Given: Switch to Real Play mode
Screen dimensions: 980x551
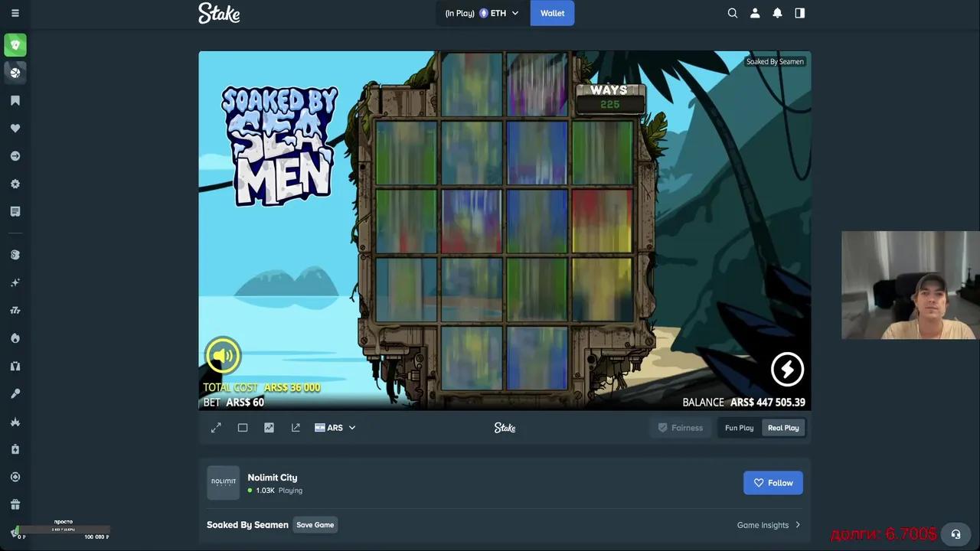Looking at the screenshot, I should 783,428.
